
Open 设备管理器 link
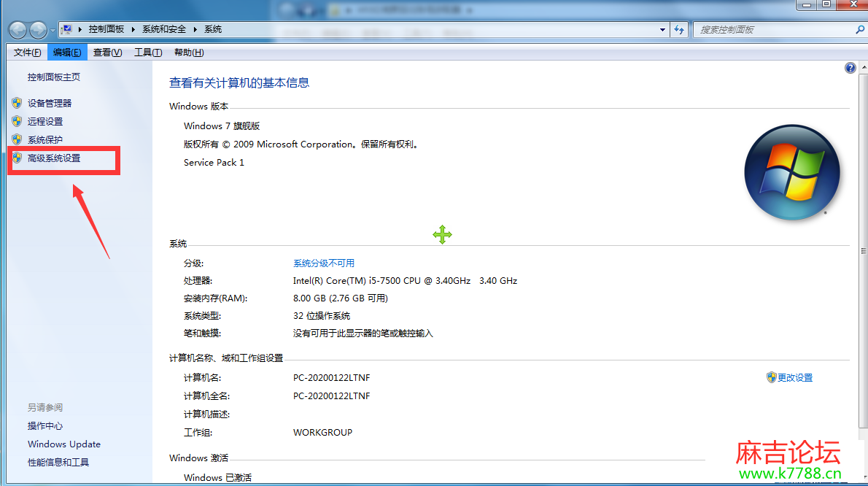click(50, 103)
